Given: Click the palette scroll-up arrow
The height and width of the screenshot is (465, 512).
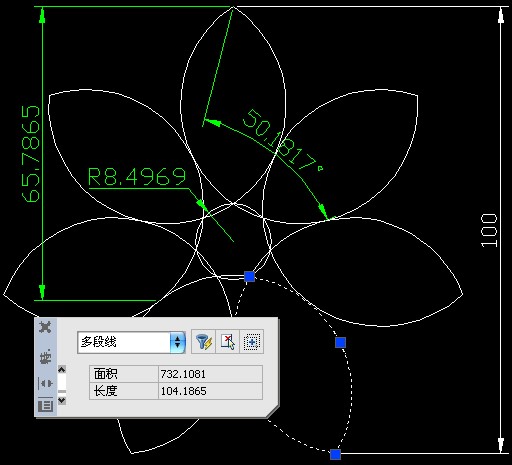Looking at the screenshot, I should click(62, 369).
